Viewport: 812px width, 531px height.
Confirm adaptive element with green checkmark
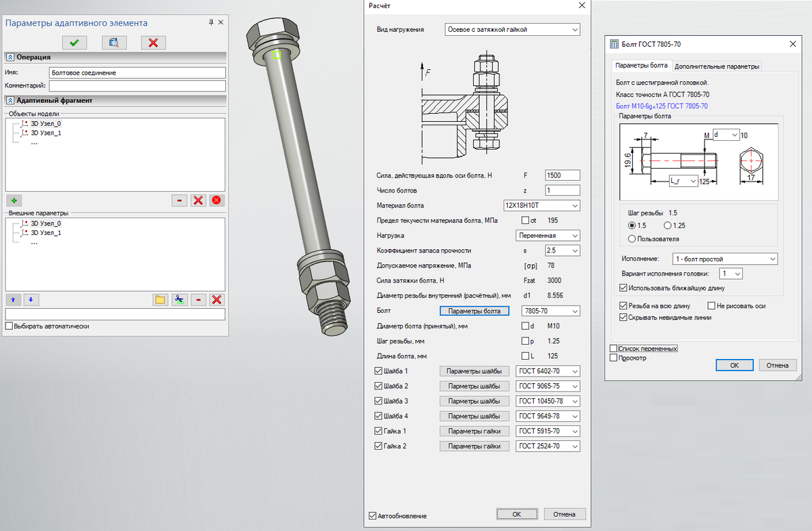(x=74, y=43)
